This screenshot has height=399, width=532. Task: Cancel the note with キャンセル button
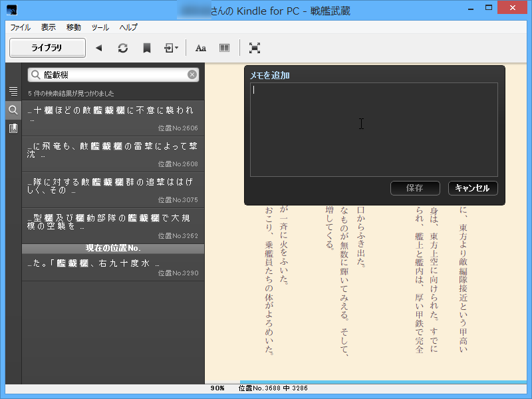click(x=473, y=188)
